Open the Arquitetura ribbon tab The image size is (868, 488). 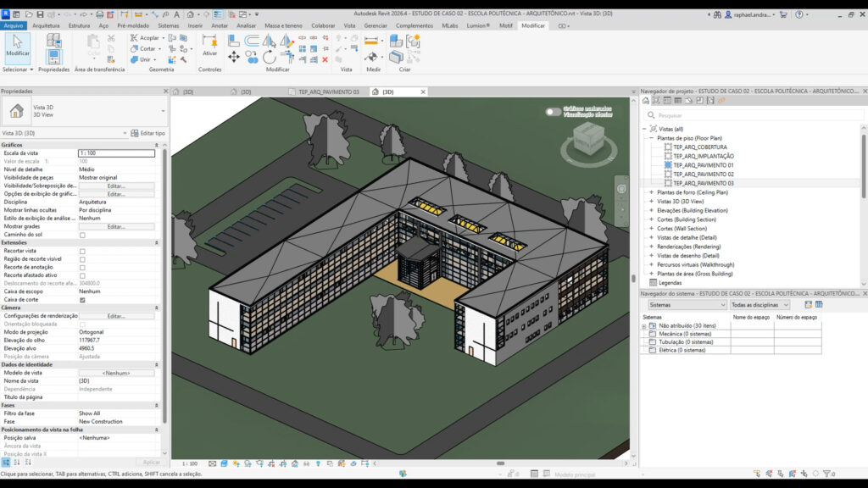point(46,25)
